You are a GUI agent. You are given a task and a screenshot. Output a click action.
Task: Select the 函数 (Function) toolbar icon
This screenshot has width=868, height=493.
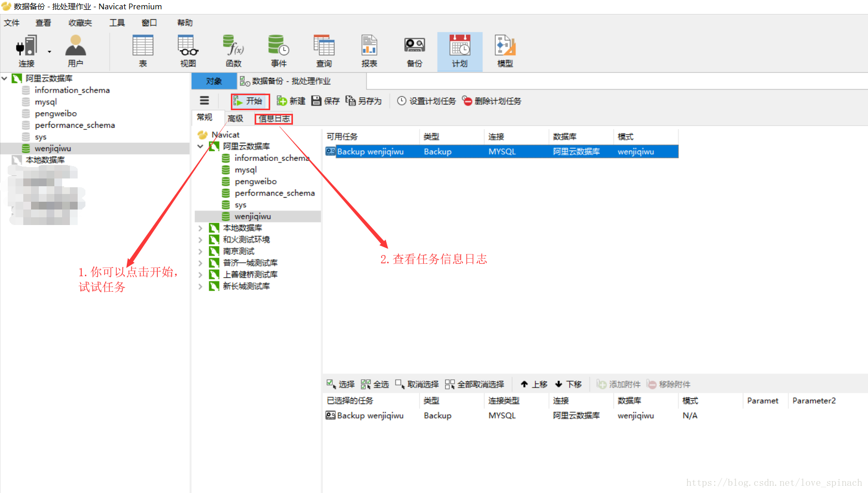point(233,51)
